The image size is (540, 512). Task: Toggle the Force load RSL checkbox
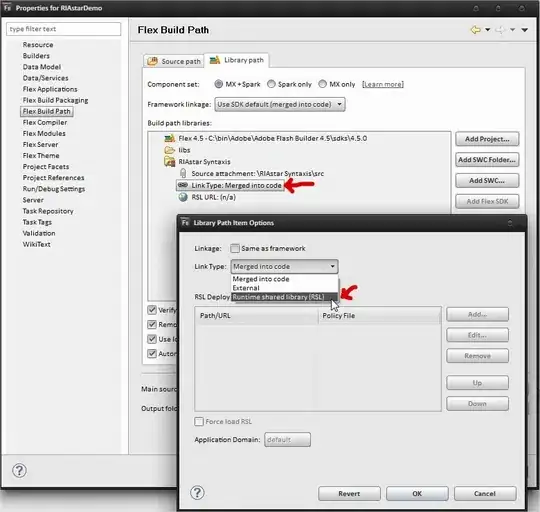(199, 421)
